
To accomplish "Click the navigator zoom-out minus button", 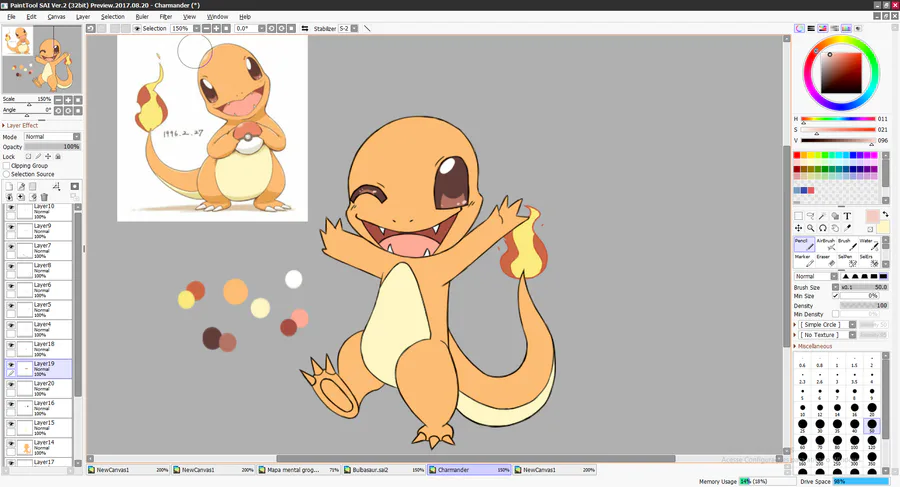I will click(58, 100).
